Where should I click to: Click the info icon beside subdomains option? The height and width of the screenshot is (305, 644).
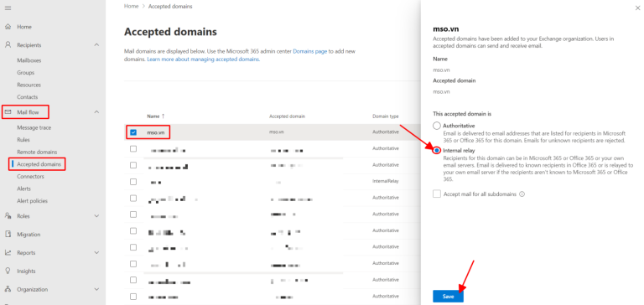tap(522, 194)
